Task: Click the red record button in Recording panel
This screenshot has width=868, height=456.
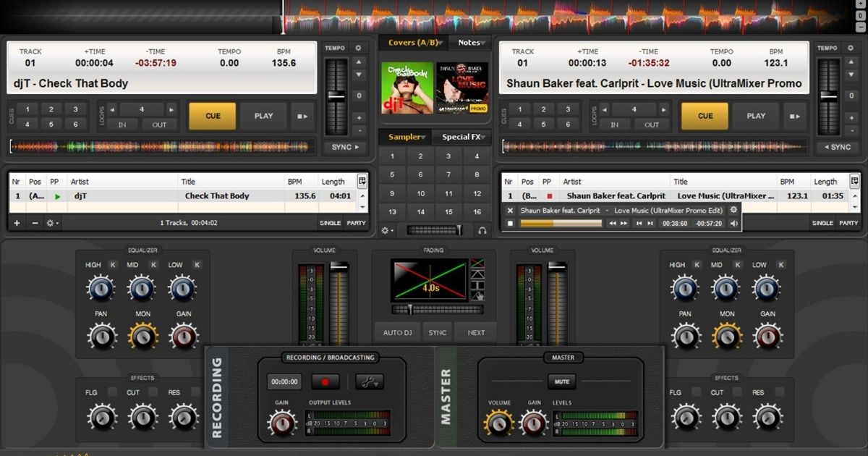Action: tap(325, 381)
